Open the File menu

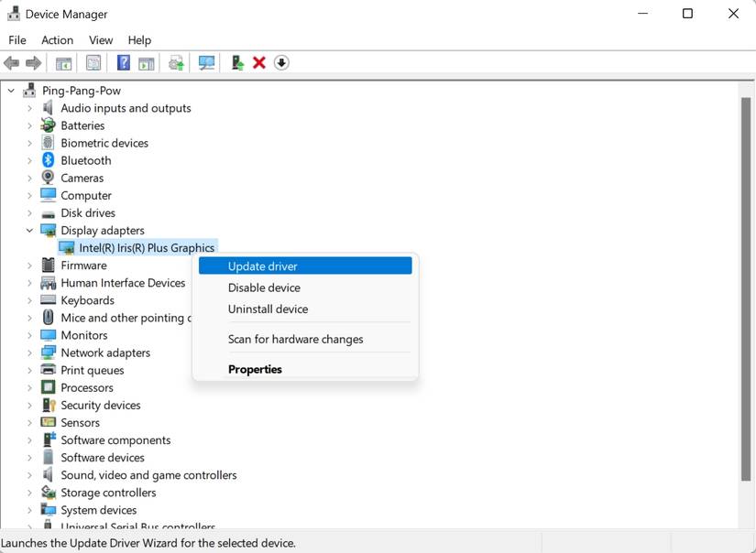pos(17,40)
